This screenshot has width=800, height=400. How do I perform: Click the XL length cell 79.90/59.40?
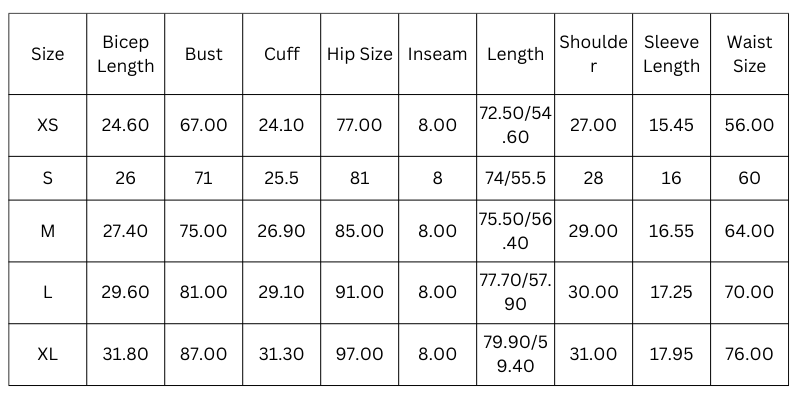(x=515, y=354)
